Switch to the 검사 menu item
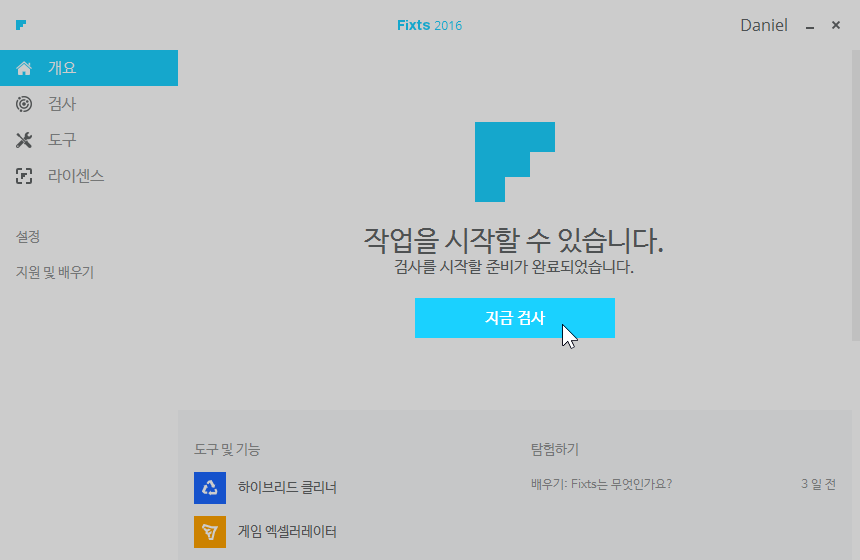This screenshot has width=860, height=560. pos(89,104)
